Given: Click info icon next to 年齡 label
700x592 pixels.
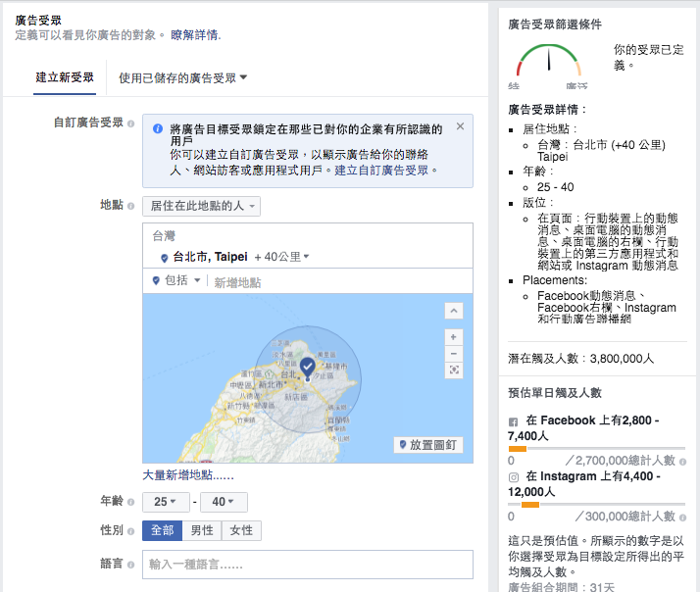Looking at the screenshot, I should [x=130, y=502].
